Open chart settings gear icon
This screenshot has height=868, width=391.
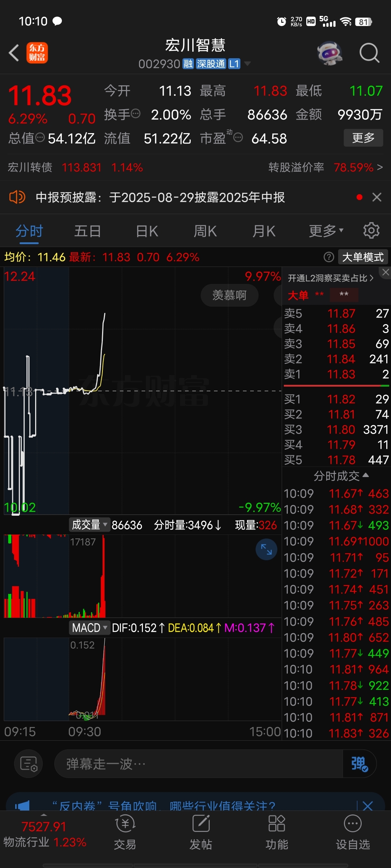pyautogui.click(x=371, y=230)
